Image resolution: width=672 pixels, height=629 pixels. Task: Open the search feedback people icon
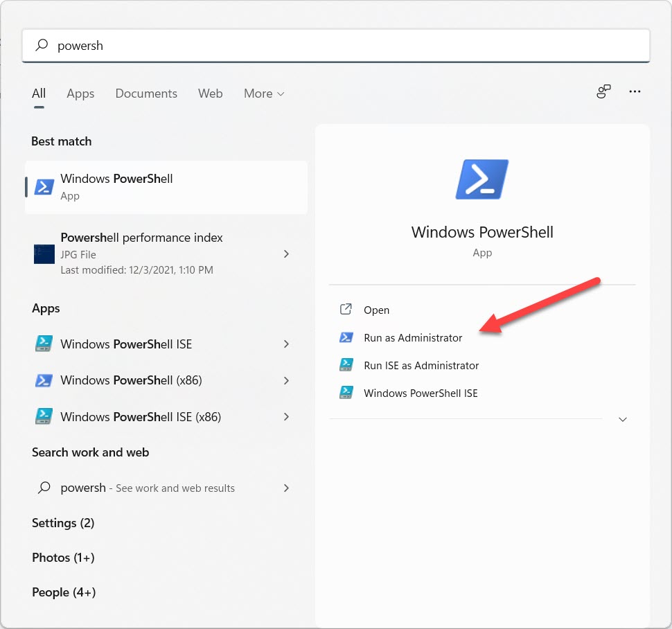click(x=603, y=91)
